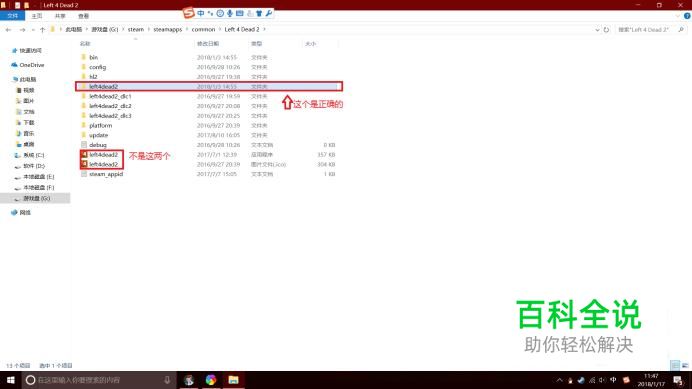This screenshot has height=389, width=692.
Task: Select 本地磁盘 (E:) in the sidebar
Action: [38, 177]
